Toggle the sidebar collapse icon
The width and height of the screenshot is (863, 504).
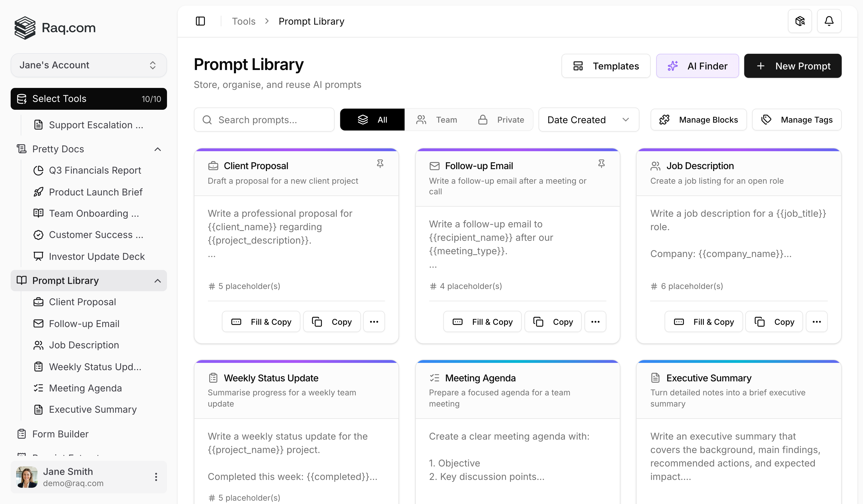(x=200, y=21)
